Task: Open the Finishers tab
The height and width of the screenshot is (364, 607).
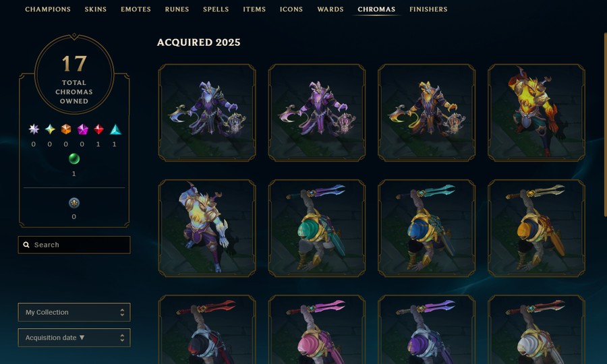Action: click(428, 9)
